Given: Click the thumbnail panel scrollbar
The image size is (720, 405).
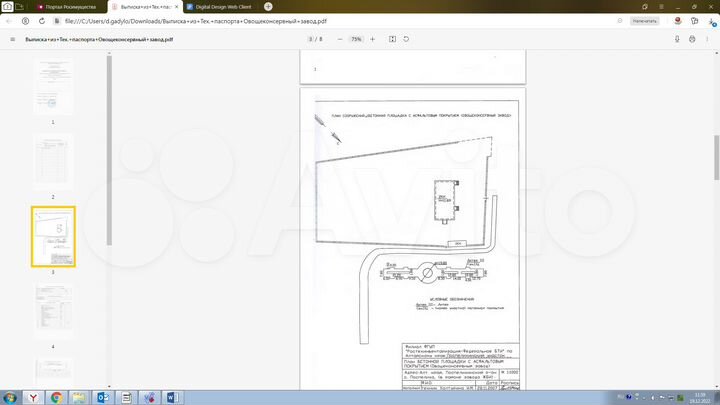Looking at the screenshot, I should pyautogui.click(x=109, y=151).
